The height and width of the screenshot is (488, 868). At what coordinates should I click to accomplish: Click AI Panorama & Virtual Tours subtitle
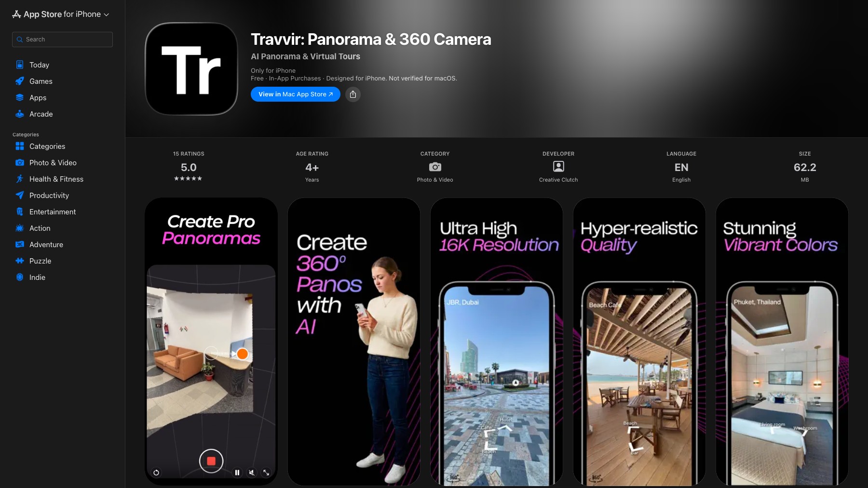click(305, 56)
